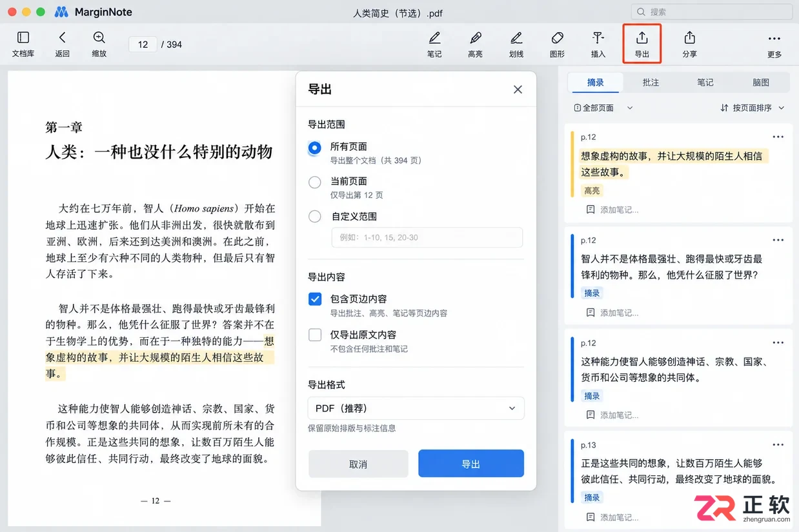Open options for 智人并不是体格最强壮 excerpt card
Screen dimensions: 799x532
[778, 240]
